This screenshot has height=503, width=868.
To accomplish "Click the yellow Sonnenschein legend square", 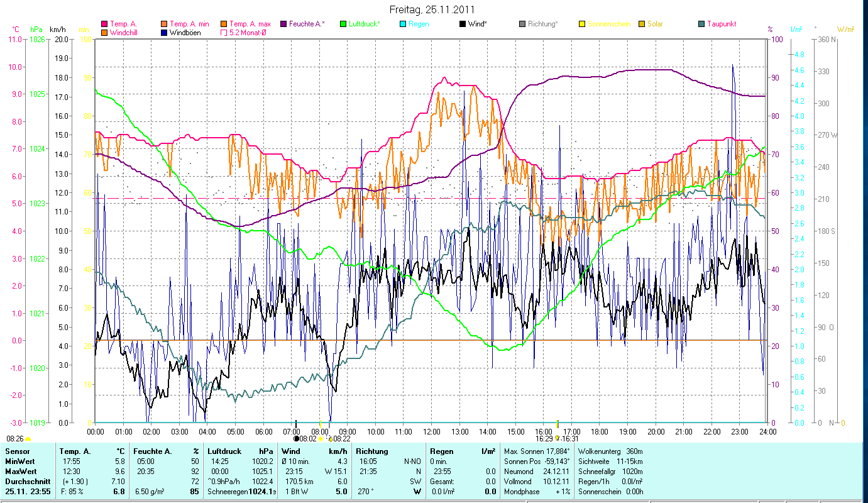I will click(582, 24).
